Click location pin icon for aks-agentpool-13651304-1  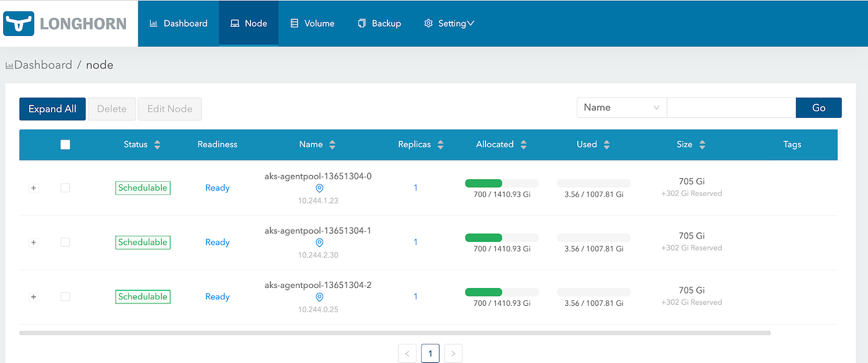point(319,243)
